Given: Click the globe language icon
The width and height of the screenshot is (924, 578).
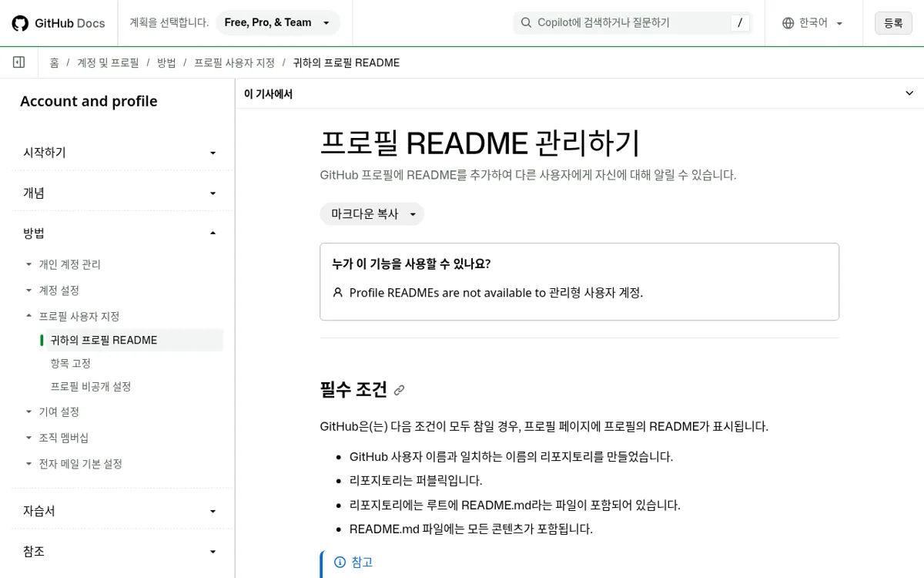Looking at the screenshot, I should coord(788,23).
